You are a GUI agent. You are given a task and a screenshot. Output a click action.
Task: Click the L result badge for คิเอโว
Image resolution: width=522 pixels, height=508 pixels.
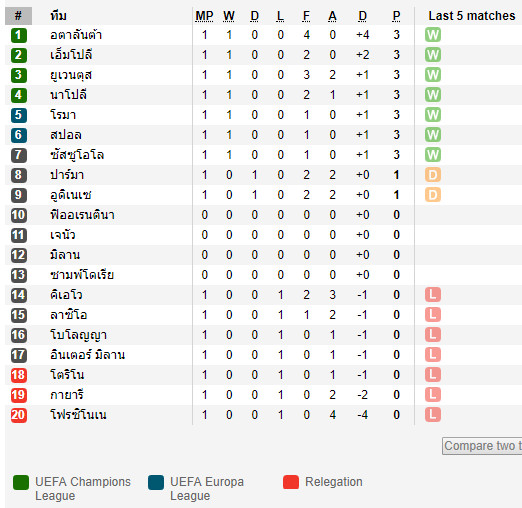tap(433, 295)
